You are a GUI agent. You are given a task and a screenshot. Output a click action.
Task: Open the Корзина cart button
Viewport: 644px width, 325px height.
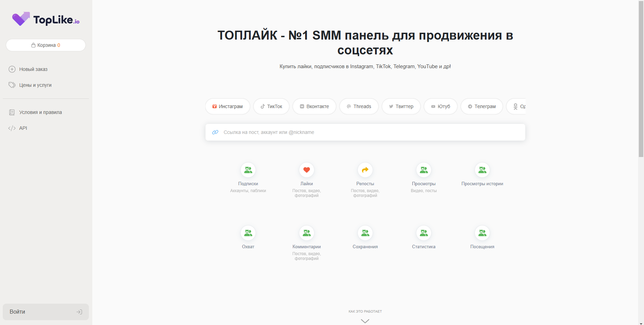(x=46, y=45)
